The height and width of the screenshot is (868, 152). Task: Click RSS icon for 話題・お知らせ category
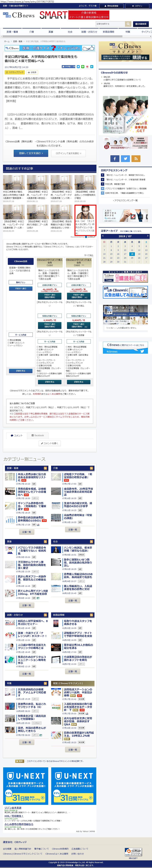pyautogui.click(x=45, y=615)
